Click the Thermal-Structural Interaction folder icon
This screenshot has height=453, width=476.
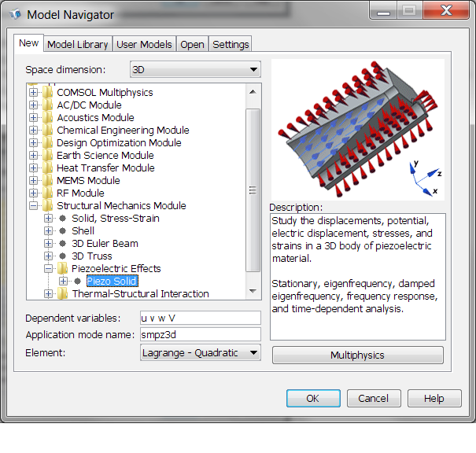[x=62, y=293]
